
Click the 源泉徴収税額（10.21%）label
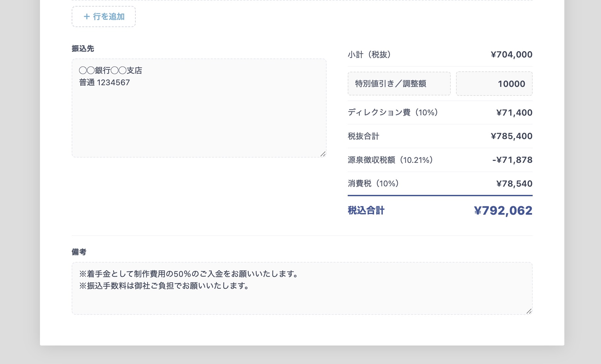point(390,160)
